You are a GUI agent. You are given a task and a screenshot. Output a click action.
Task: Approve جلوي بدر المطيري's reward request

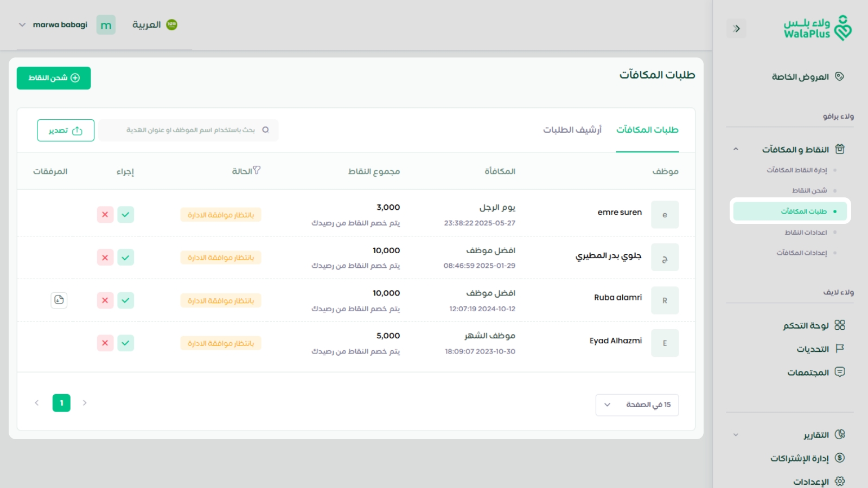click(126, 257)
